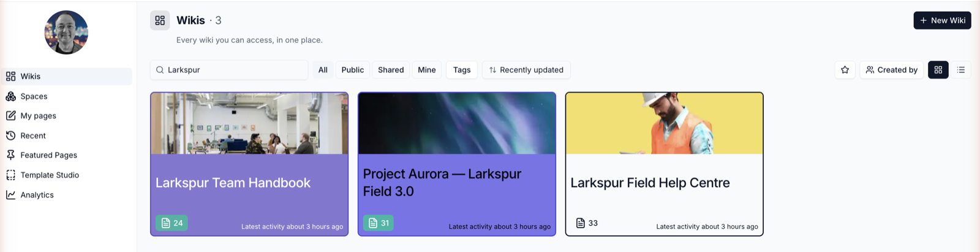980x252 pixels.
Task: Click latest activity text on Team Handbook card
Action: point(292,227)
